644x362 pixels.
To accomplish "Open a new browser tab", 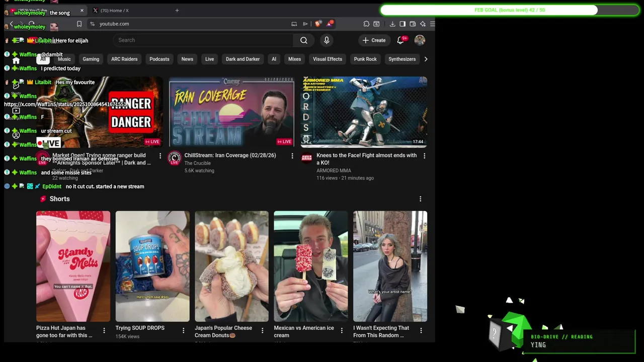I will tap(177, 10).
